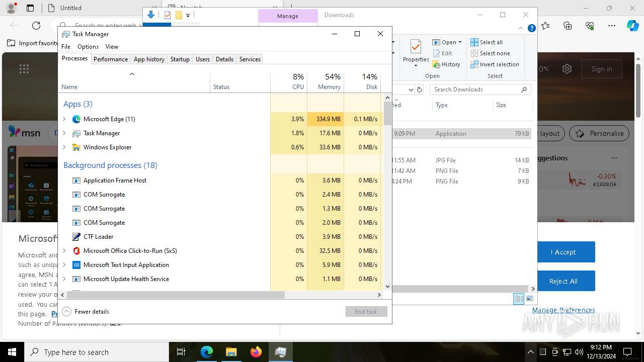Viewport: 644px width, 362px height.
Task: Open the Task Manager Options menu
Action: [88, 47]
